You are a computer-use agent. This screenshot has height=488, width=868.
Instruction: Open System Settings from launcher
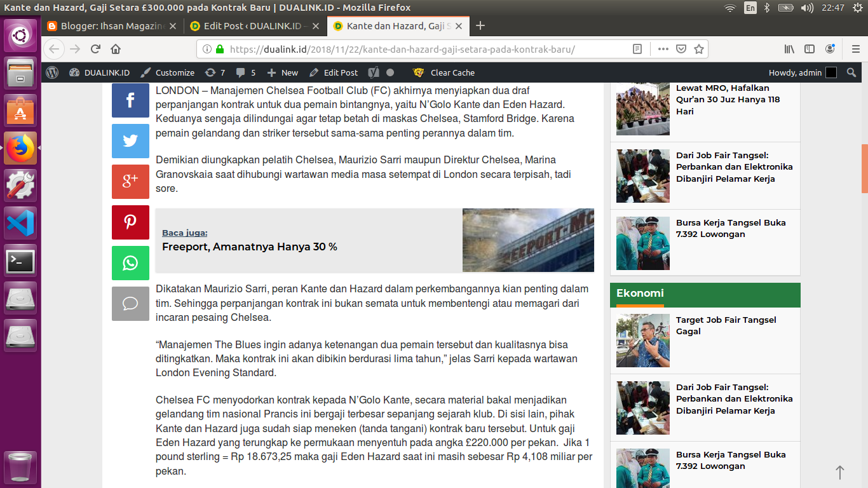(x=21, y=186)
